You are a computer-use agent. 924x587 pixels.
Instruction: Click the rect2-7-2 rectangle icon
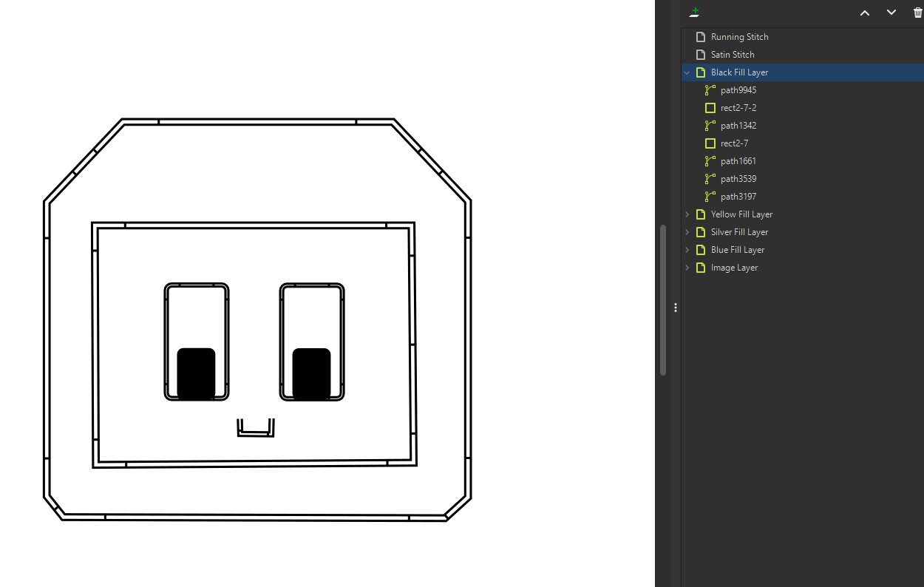tap(710, 108)
